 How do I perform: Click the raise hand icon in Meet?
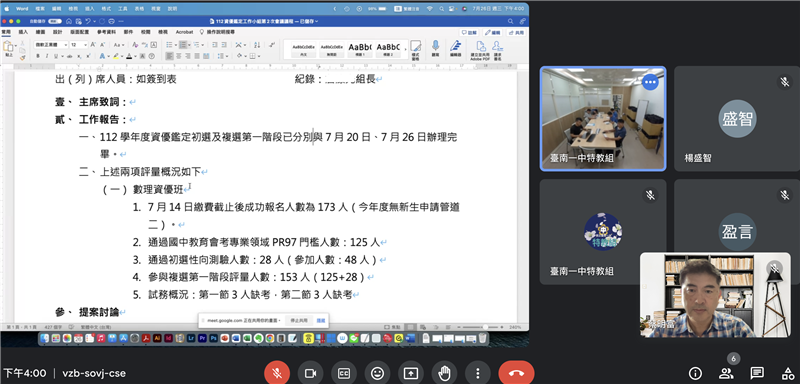tap(444, 373)
